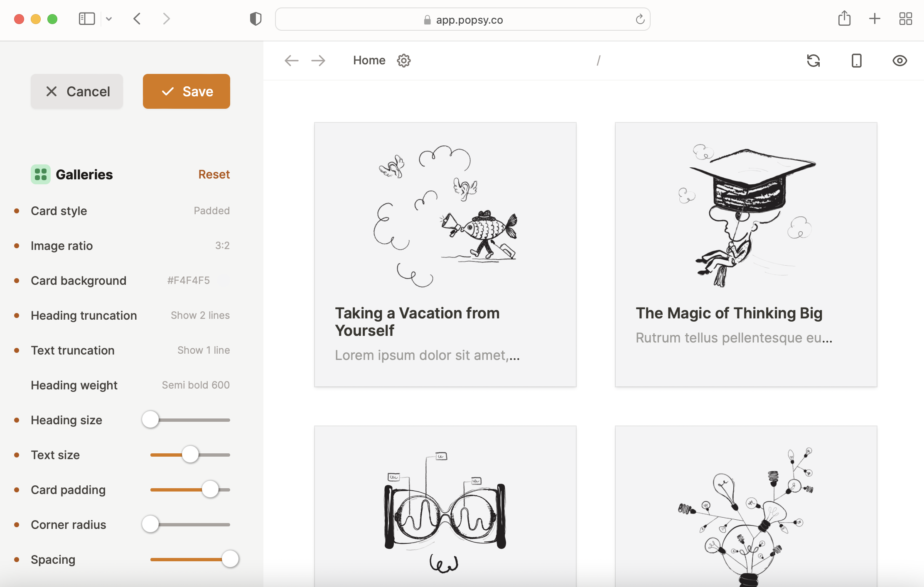Image resolution: width=924 pixels, height=587 pixels.
Task: Show Safari tab overview grid
Action: pos(905,19)
